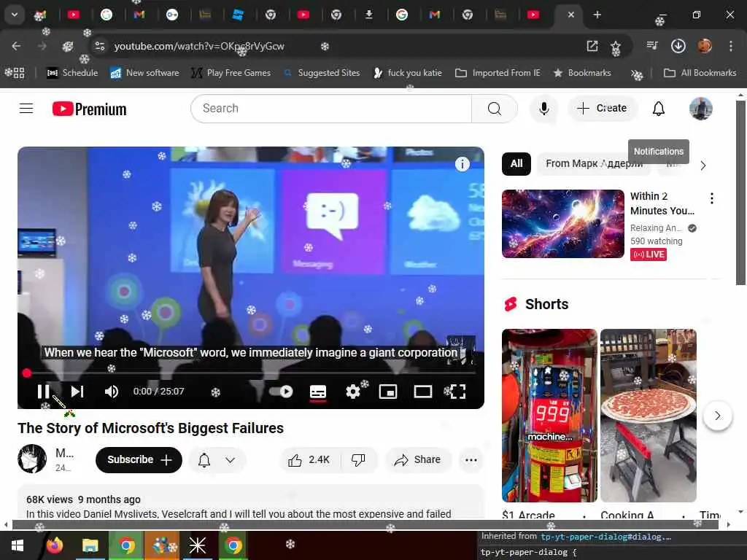Activate the miniplayer icon

pyautogui.click(x=388, y=392)
